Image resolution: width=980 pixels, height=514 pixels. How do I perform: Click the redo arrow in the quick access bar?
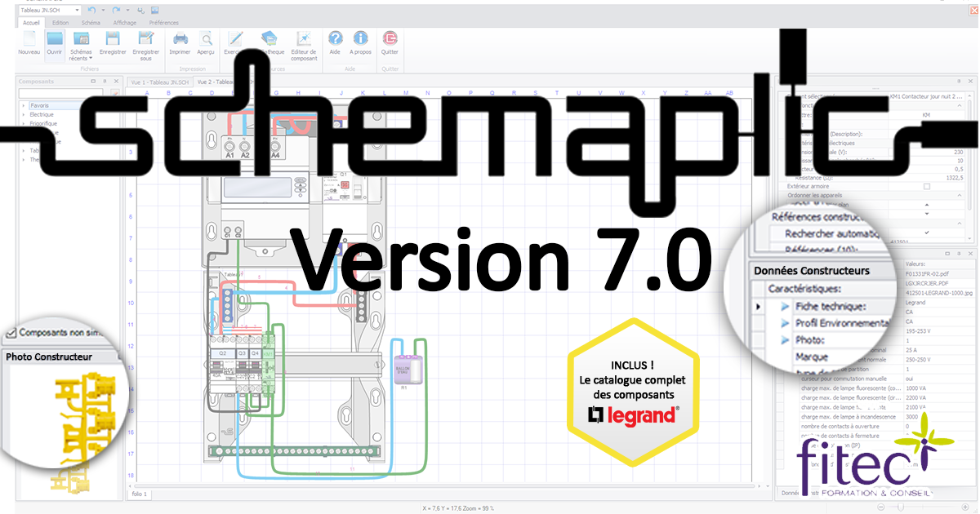(116, 10)
